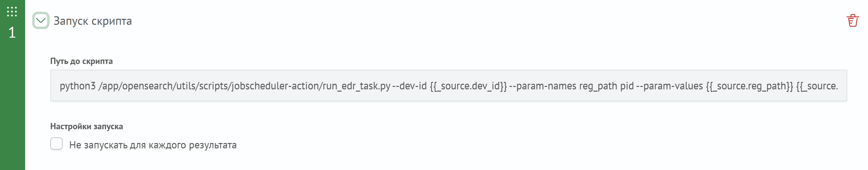
Task: Click the Не запускать для каждого результата label
Action: pos(153,145)
